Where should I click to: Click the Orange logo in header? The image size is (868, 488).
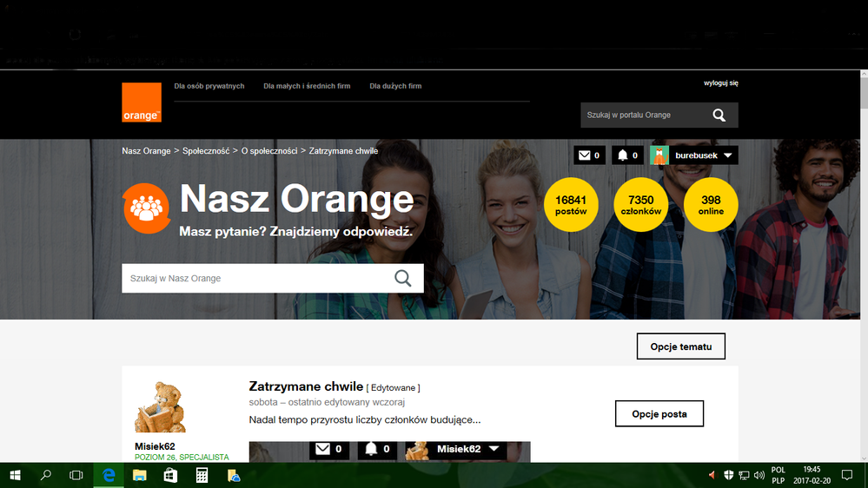[x=142, y=102]
